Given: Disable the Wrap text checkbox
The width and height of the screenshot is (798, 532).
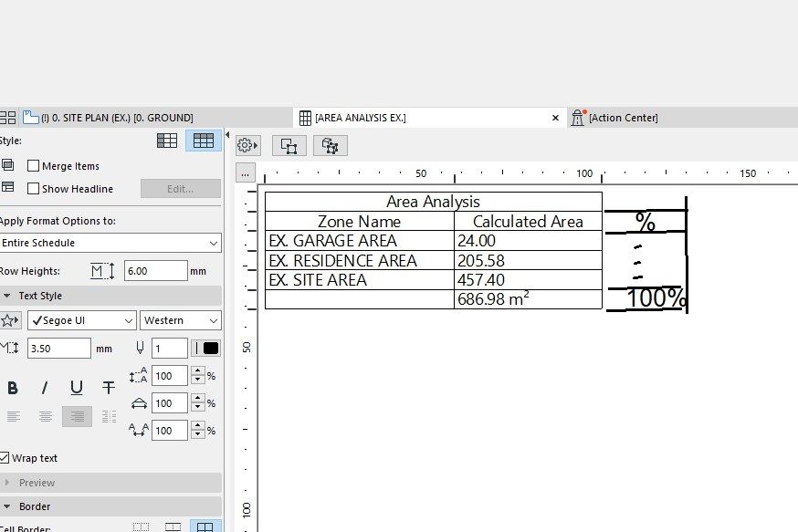Looking at the screenshot, I should pyautogui.click(x=6, y=458).
